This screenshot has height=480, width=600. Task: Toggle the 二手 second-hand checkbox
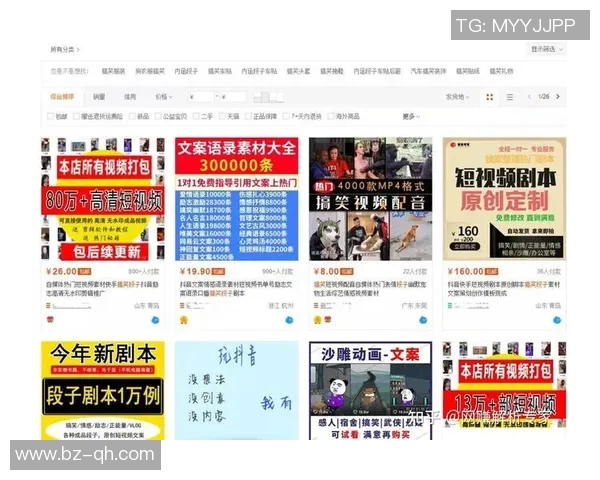196,116
